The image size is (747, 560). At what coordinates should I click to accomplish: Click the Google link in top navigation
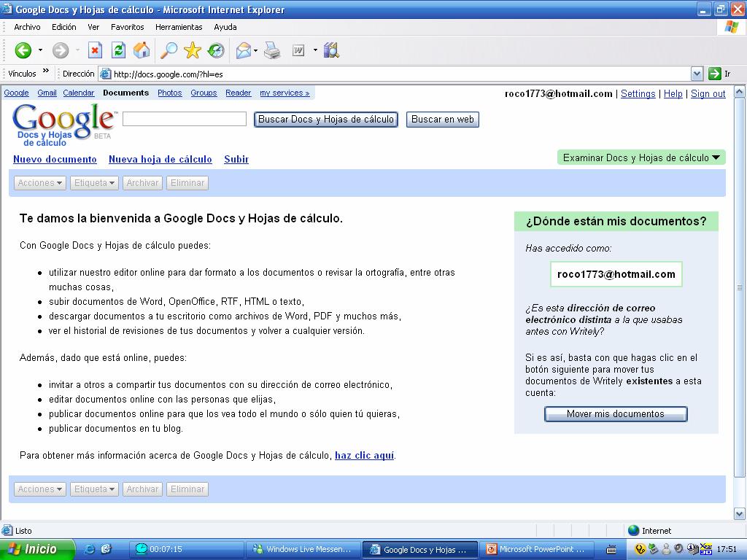coord(16,93)
